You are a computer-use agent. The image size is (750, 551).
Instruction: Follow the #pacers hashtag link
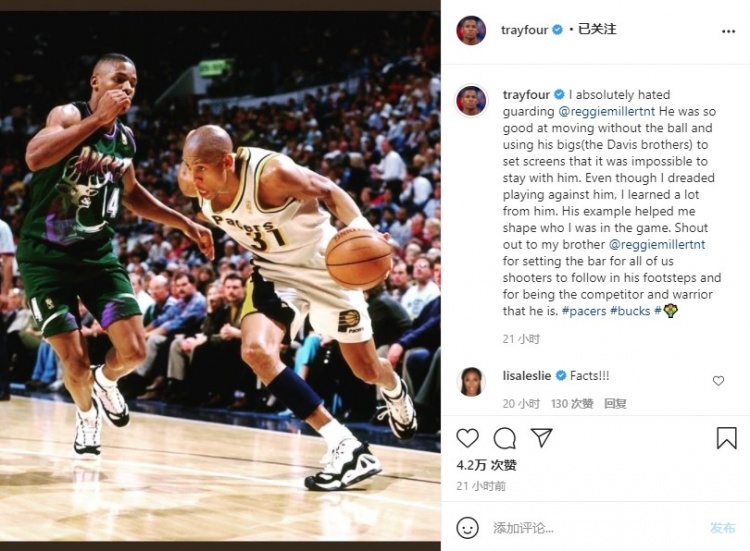[x=584, y=311]
